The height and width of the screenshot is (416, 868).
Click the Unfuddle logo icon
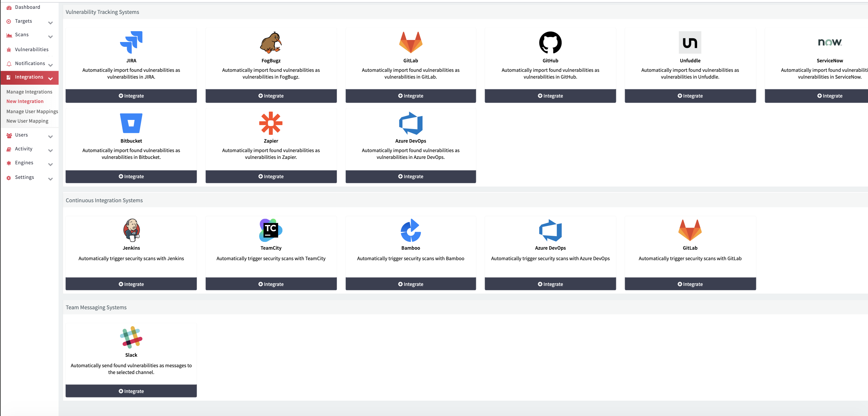pos(690,42)
